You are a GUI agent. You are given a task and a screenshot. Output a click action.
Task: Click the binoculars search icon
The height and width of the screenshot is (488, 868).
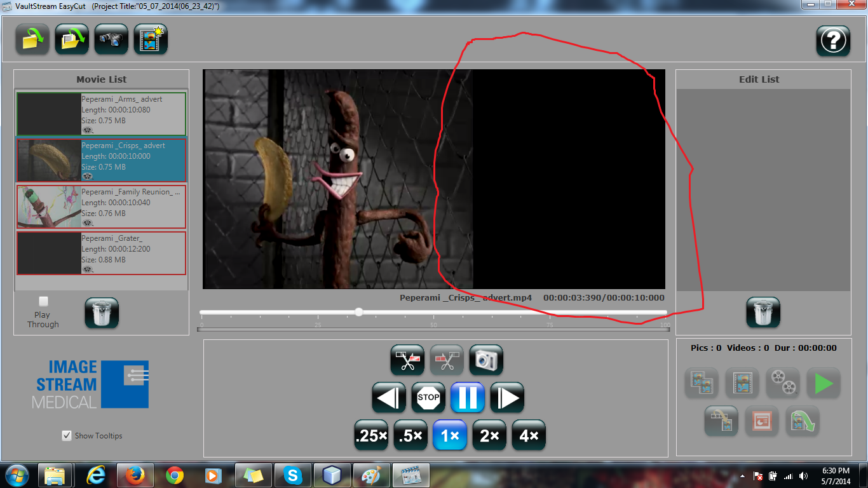tap(111, 39)
